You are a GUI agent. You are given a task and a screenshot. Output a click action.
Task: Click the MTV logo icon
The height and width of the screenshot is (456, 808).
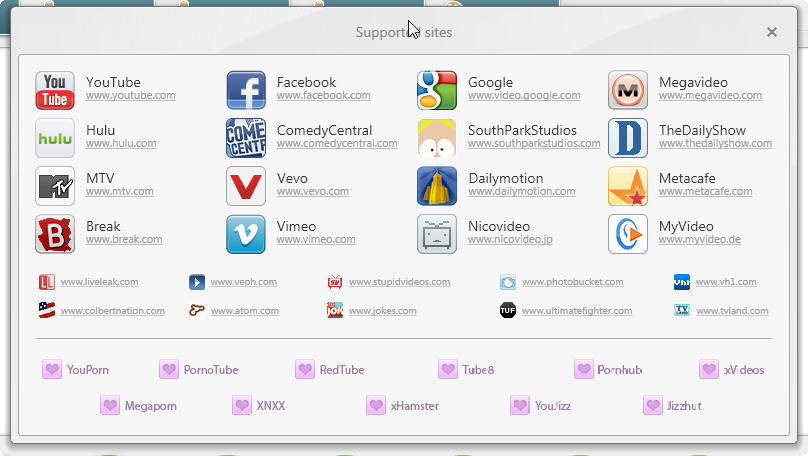tap(55, 186)
